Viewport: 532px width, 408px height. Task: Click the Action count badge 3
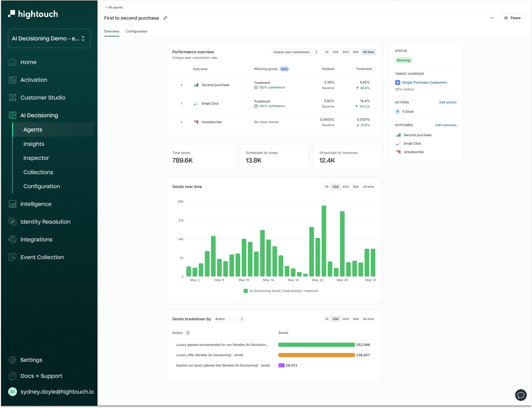pos(188,333)
